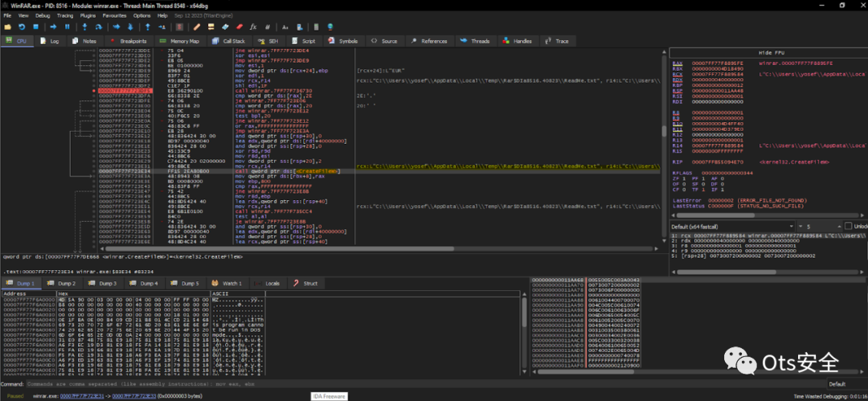Open the Functions (fx) toolbar icon
This screenshot has height=401, width=868.
tap(255, 27)
